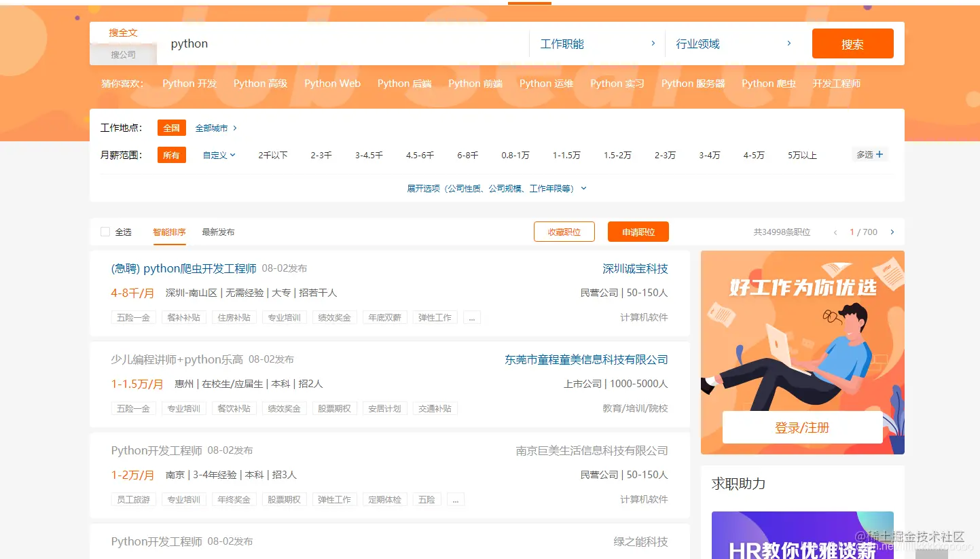Screen dimensions: 980x559
Task: Filter salary by 6-8千
Action: coord(468,155)
